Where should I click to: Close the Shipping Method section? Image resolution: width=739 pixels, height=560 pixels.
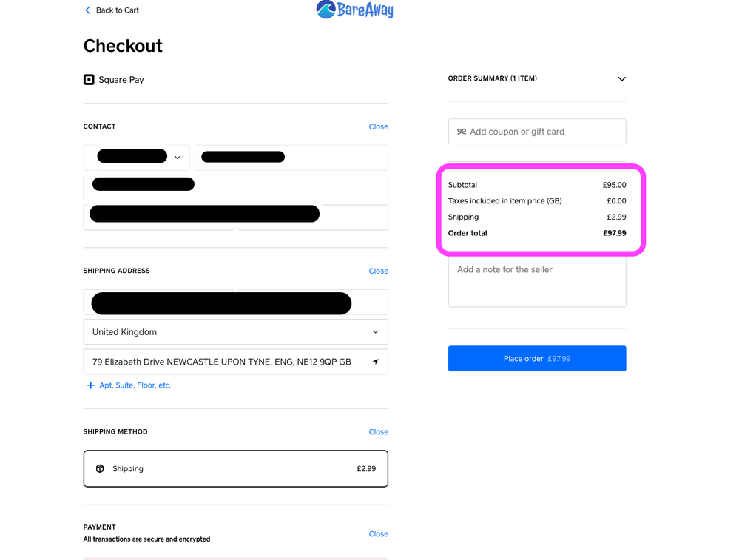(x=378, y=432)
